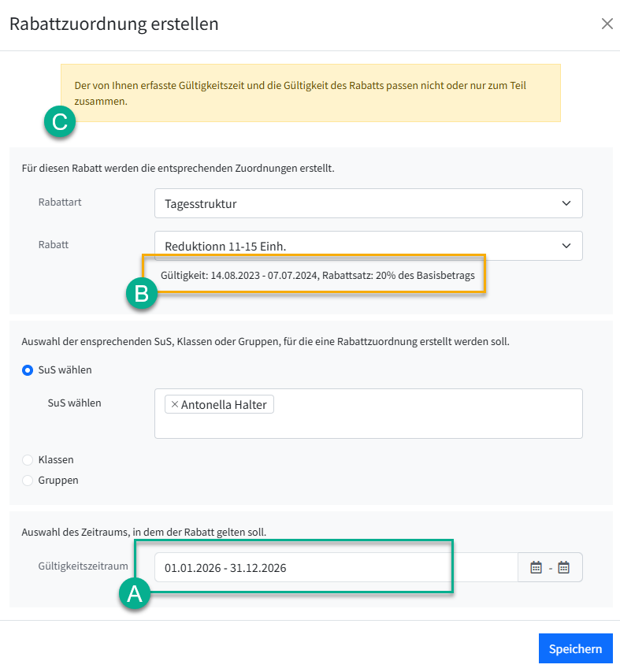Click the Rabatt chevron arrow

pos(566,246)
